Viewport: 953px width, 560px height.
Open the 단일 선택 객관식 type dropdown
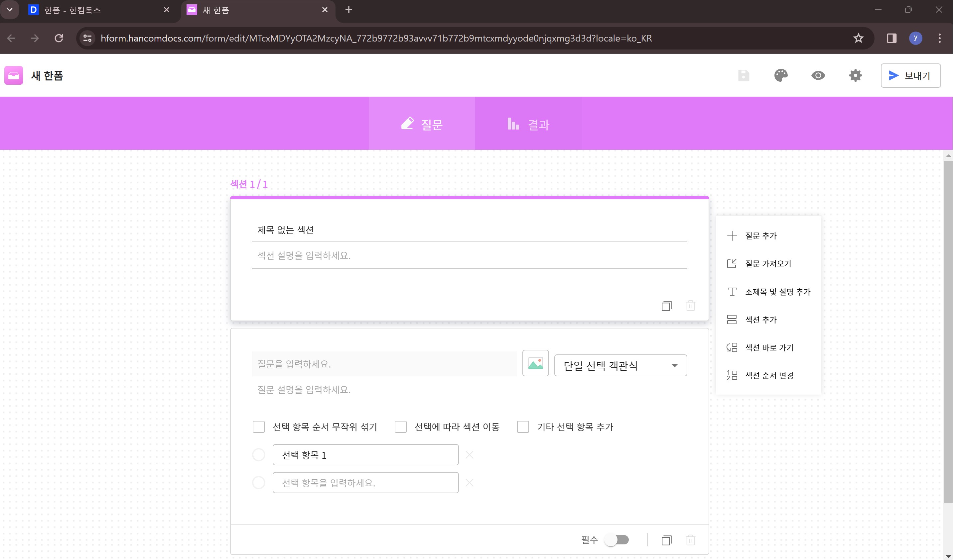click(x=620, y=365)
